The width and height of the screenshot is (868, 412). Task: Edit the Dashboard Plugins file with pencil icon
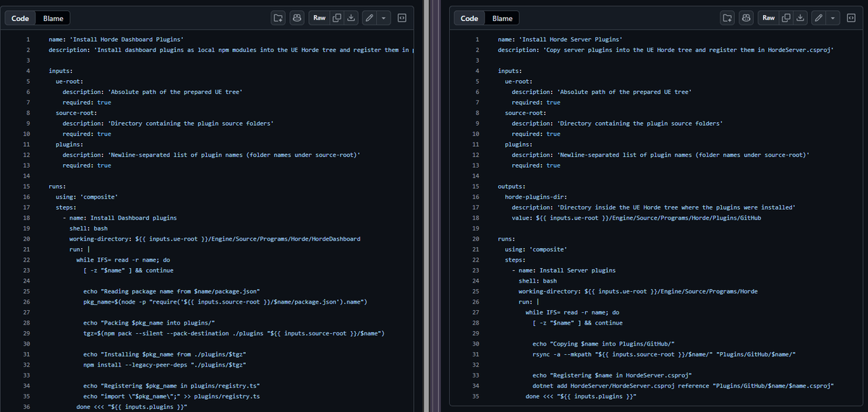(368, 17)
